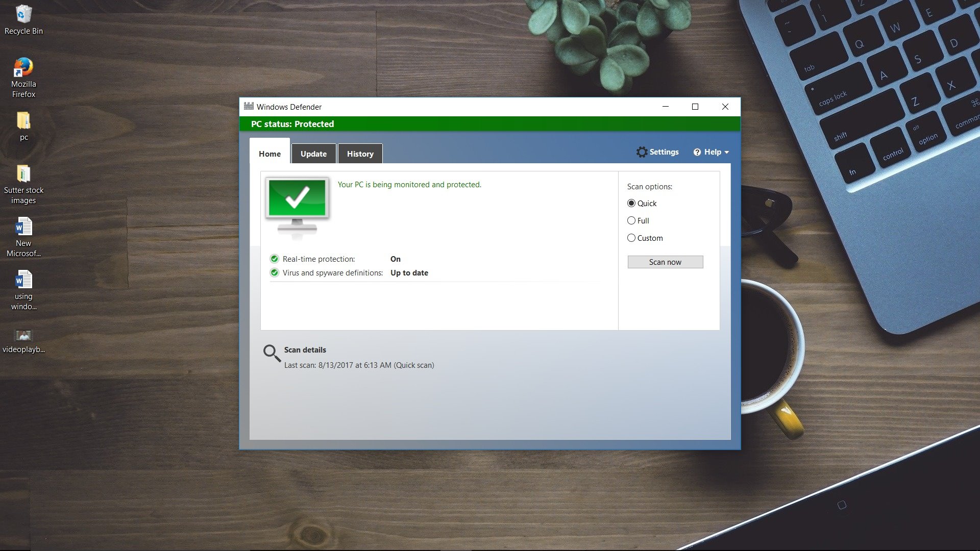Click the Scan now button
This screenshot has width=980, height=551.
point(665,261)
